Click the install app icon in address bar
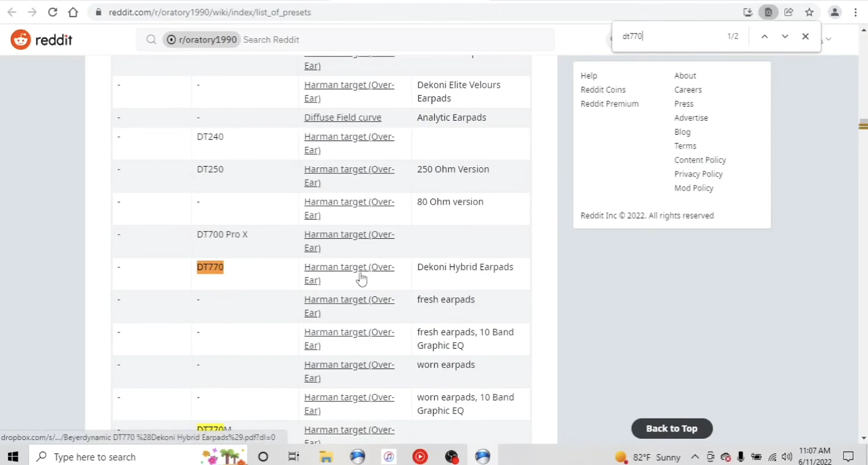 coord(748,13)
